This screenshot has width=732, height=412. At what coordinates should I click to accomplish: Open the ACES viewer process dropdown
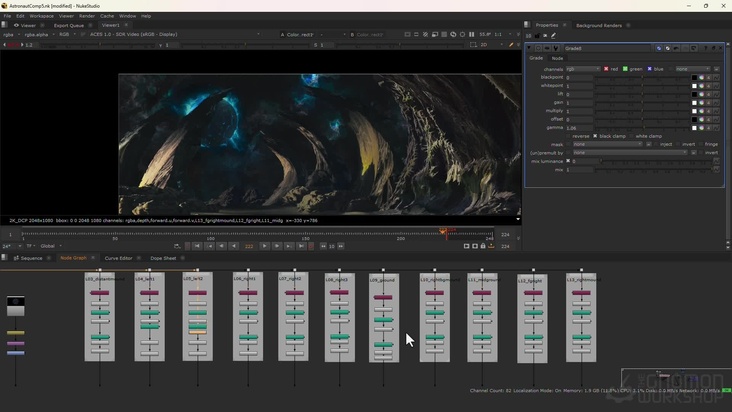[175, 35]
